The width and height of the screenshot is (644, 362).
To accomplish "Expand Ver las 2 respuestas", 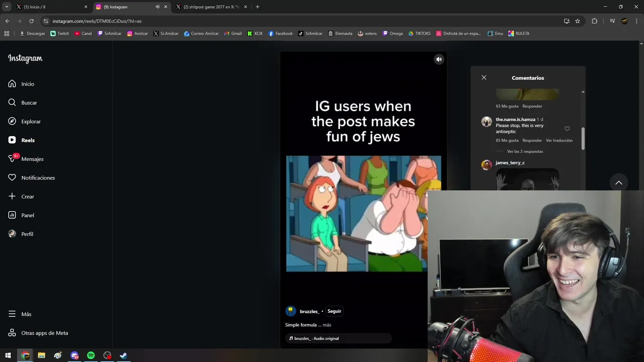I will pos(525,151).
